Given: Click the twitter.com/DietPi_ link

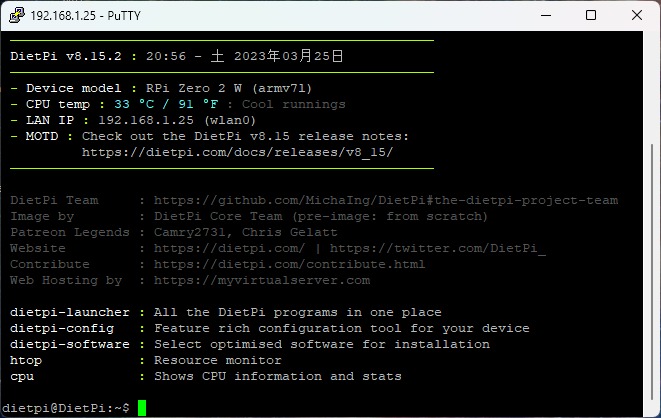Looking at the screenshot, I should 438,248.
